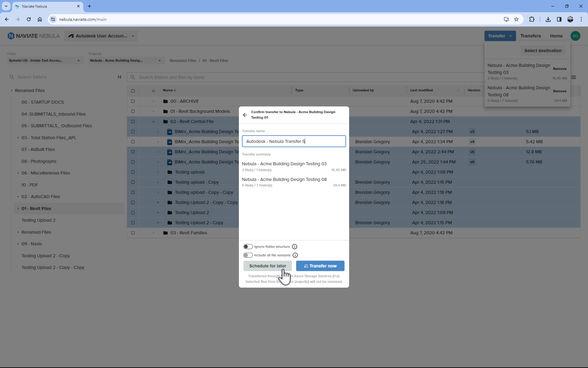Select 08 - Photographs in folder tree

[39, 162]
